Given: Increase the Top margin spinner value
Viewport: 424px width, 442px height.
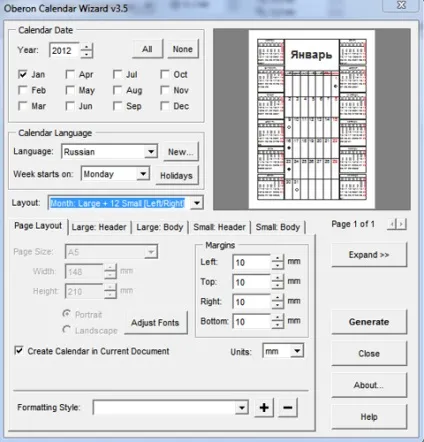Looking at the screenshot, I should (277, 278).
